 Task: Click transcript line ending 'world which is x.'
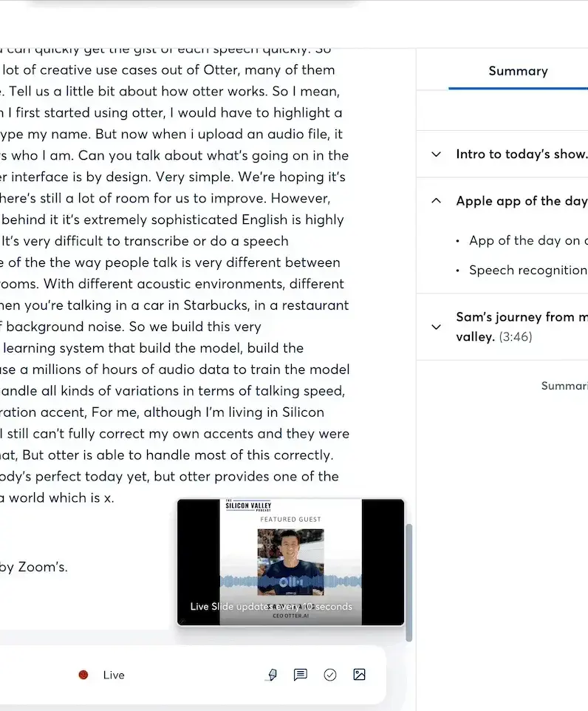57,498
